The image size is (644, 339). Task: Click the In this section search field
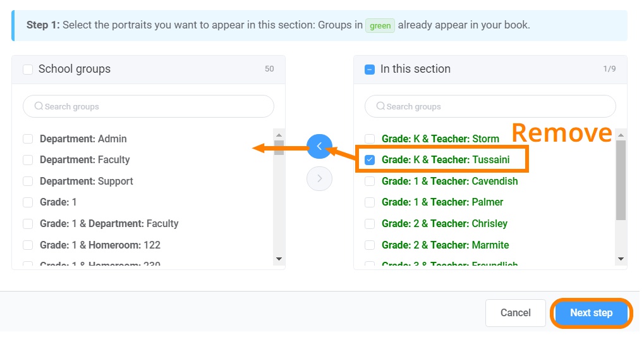[x=490, y=106]
